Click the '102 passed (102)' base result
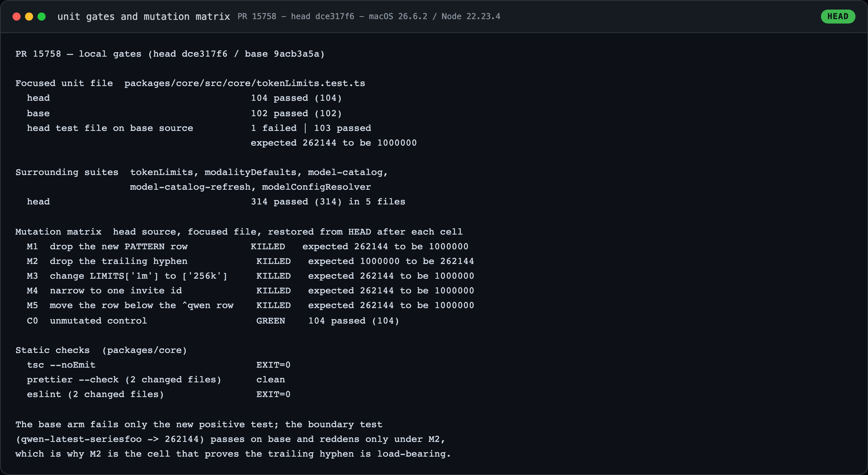This screenshot has height=475, width=868. pyautogui.click(x=296, y=113)
